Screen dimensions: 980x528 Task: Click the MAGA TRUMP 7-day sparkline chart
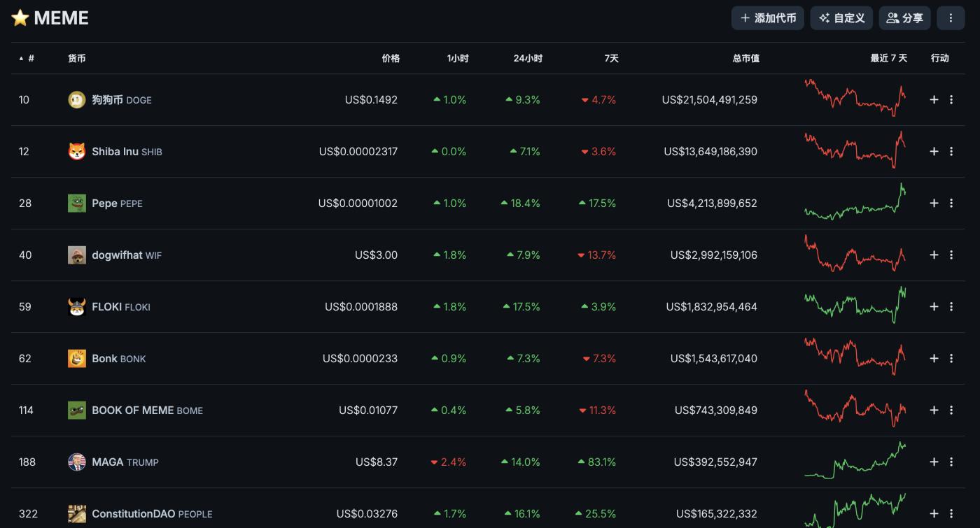pyautogui.click(x=855, y=460)
